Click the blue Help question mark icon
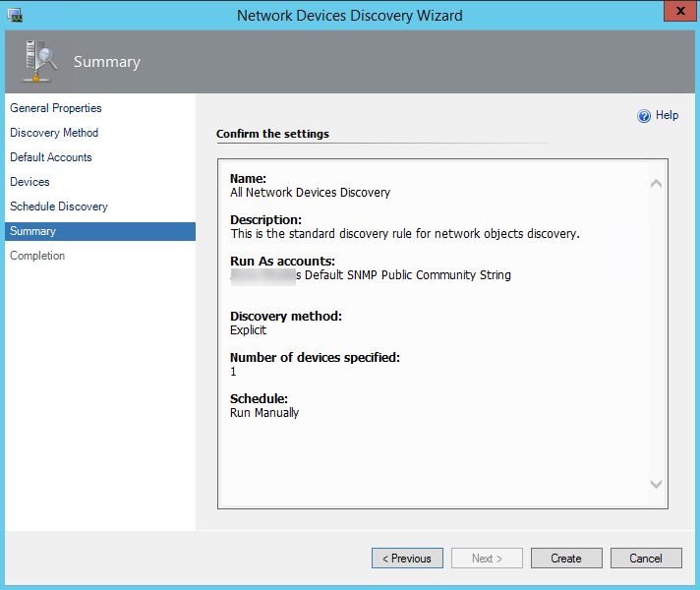The height and width of the screenshot is (590, 700). [x=644, y=116]
